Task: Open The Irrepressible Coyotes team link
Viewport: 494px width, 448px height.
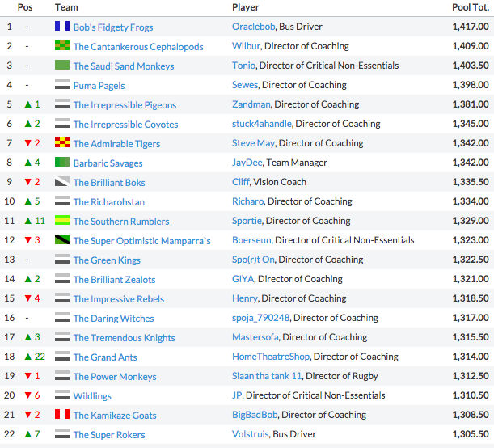Action: coord(125,124)
